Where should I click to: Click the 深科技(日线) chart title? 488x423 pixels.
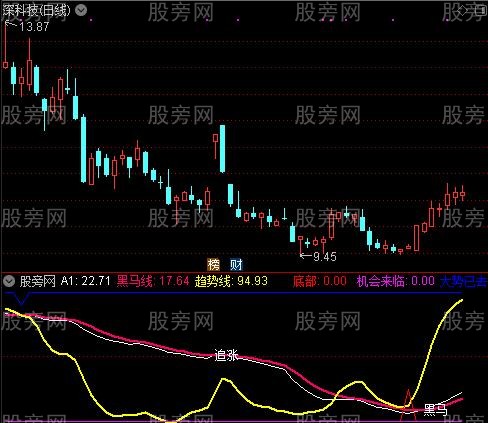(37, 10)
